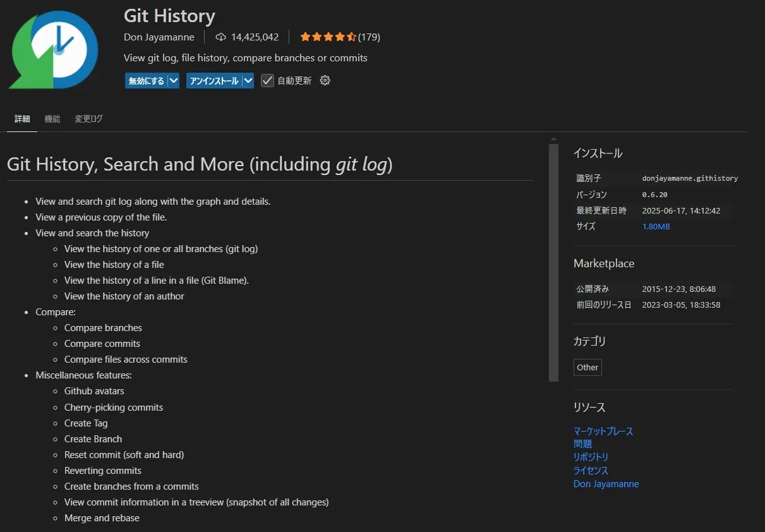The height and width of the screenshot is (532, 765).
Task: Click the 'Github avatars' list item
Action: tap(94, 391)
